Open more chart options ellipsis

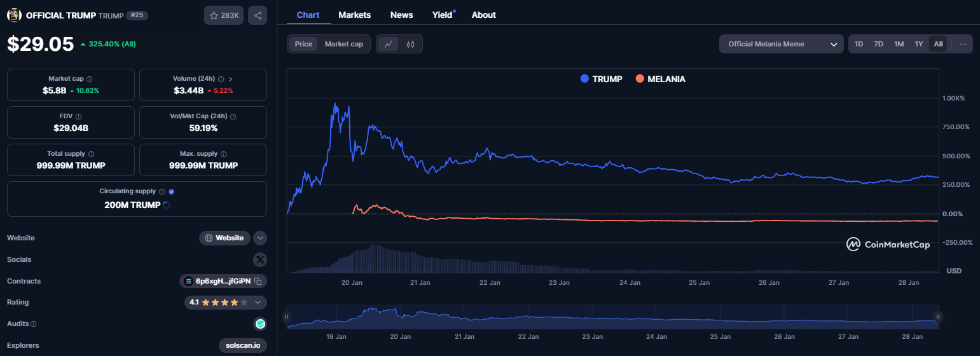click(963, 44)
